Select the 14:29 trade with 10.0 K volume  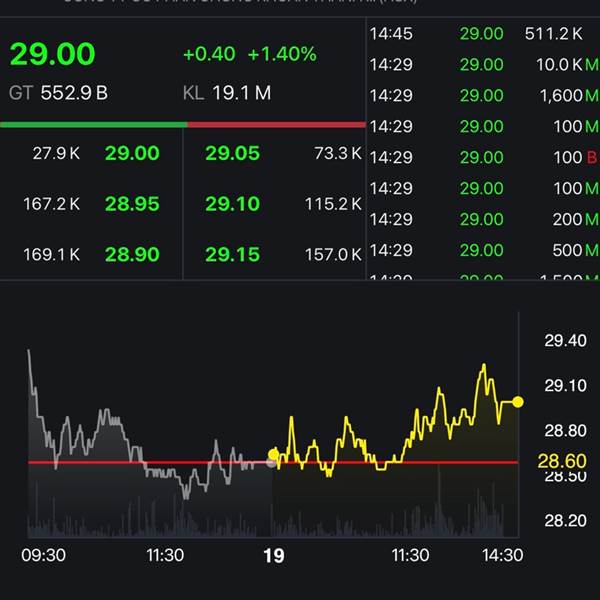(x=484, y=64)
